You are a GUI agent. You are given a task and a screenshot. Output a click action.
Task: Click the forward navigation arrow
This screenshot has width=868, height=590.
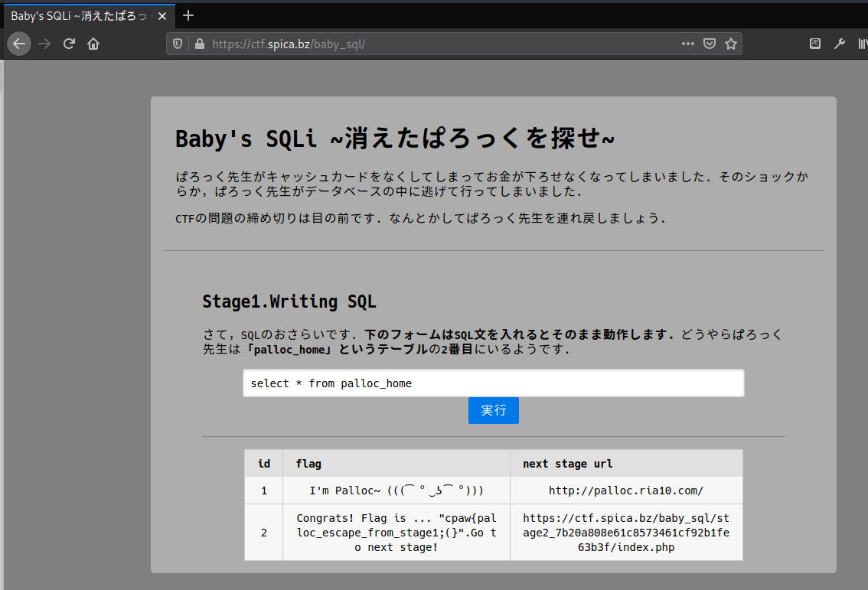point(44,44)
